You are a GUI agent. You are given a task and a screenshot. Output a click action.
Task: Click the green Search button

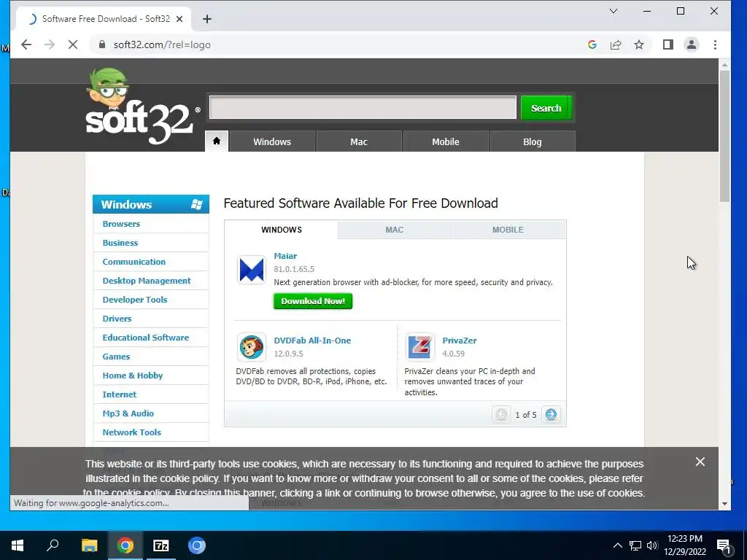pos(546,108)
